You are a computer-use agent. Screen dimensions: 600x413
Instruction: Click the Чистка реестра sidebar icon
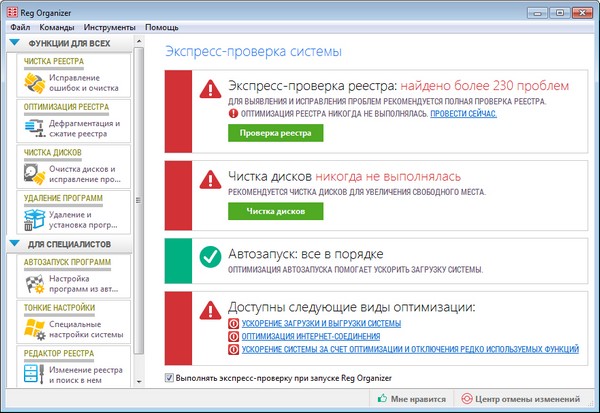[x=31, y=83]
